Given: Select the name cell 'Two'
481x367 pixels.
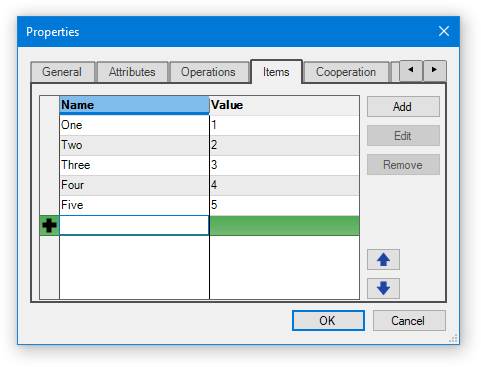Looking at the screenshot, I should pos(134,145).
